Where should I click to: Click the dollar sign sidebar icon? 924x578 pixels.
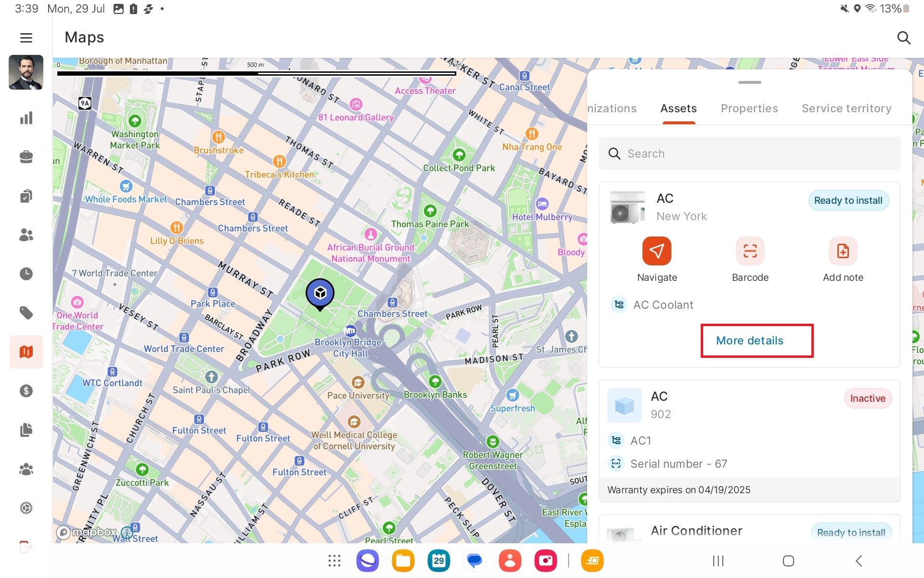click(26, 391)
